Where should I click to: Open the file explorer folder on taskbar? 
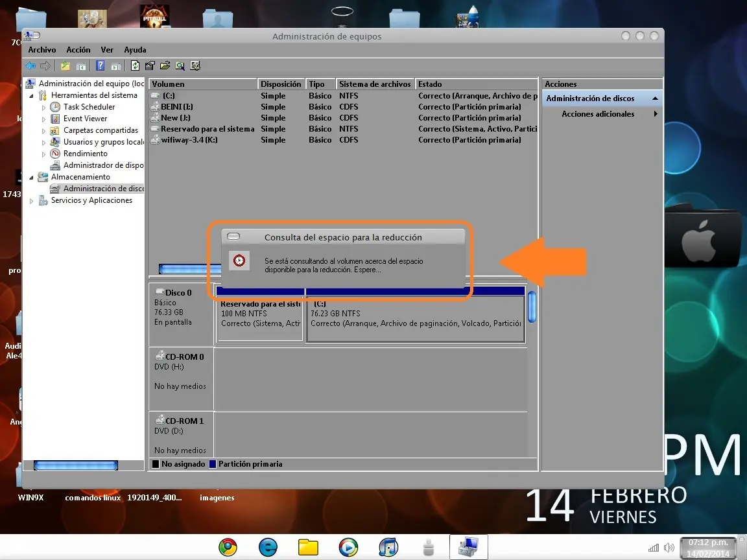(x=308, y=547)
